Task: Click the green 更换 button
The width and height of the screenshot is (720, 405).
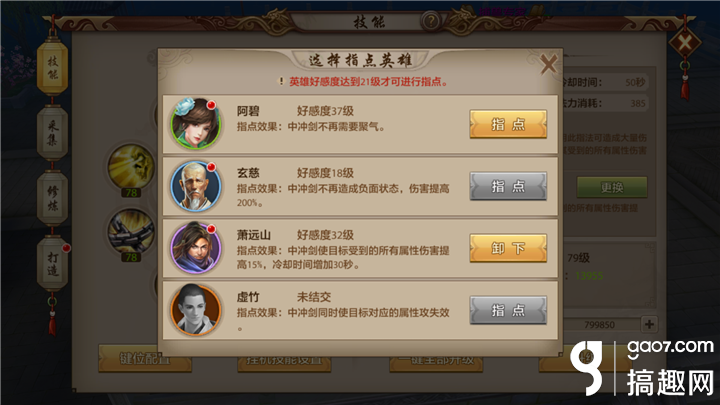Action: click(x=612, y=187)
